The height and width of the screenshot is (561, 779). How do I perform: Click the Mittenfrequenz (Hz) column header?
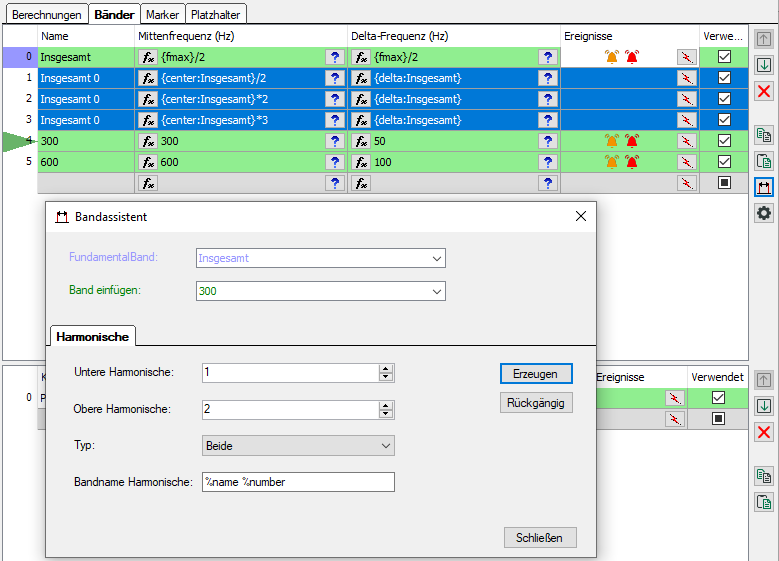pos(240,36)
